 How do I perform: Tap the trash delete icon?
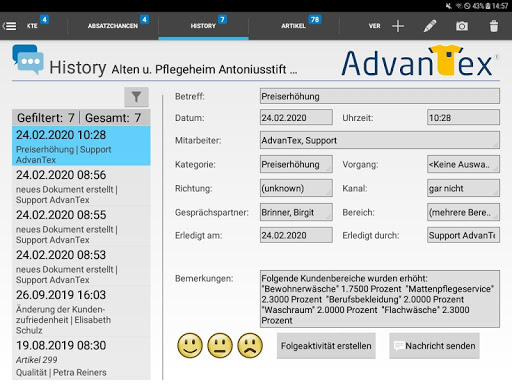(x=494, y=26)
